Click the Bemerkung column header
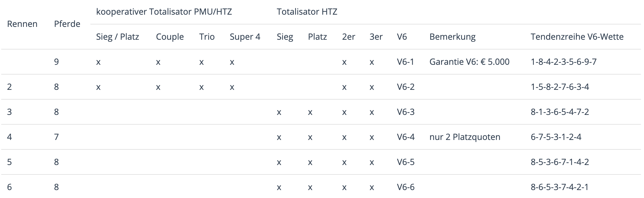644x198 pixels. (452, 37)
